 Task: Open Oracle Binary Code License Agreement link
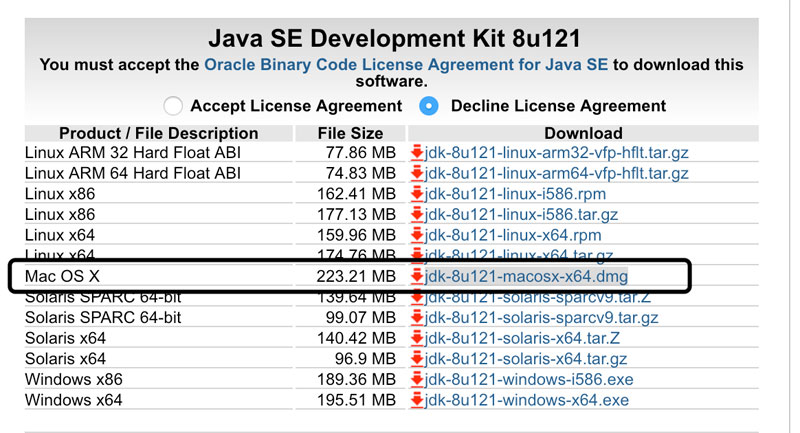(406, 65)
